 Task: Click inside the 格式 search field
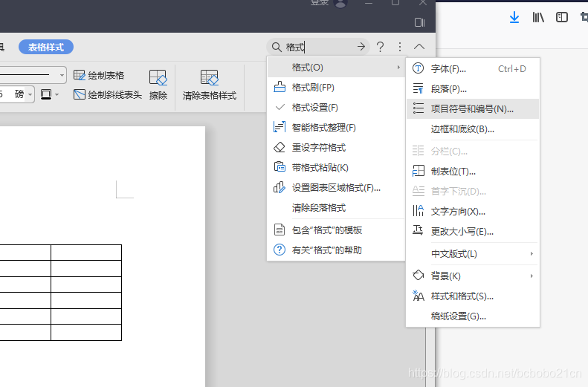click(319, 48)
